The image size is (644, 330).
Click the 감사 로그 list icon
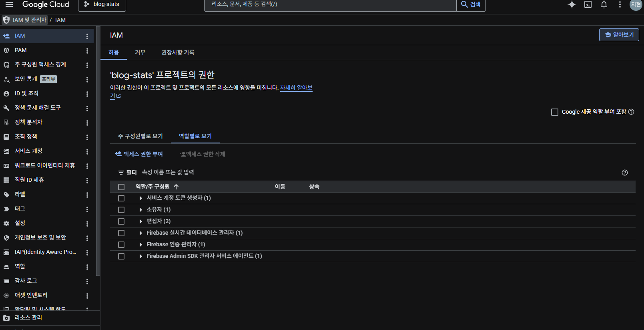pos(6,281)
